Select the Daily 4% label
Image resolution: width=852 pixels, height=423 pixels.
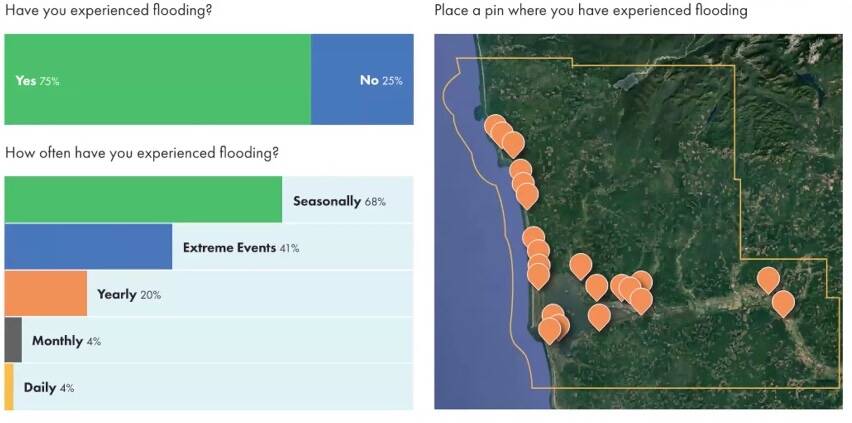click(49, 388)
